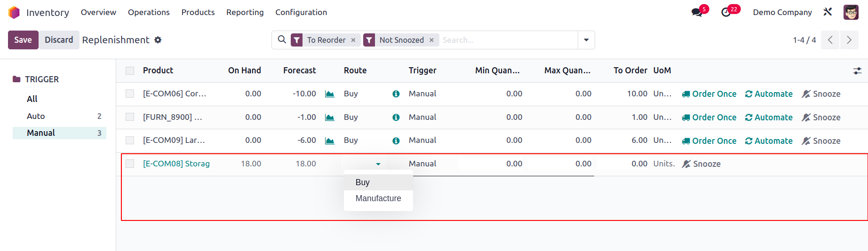Click the optional columns adjust icon
The height and width of the screenshot is (251, 868).
(x=857, y=71)
